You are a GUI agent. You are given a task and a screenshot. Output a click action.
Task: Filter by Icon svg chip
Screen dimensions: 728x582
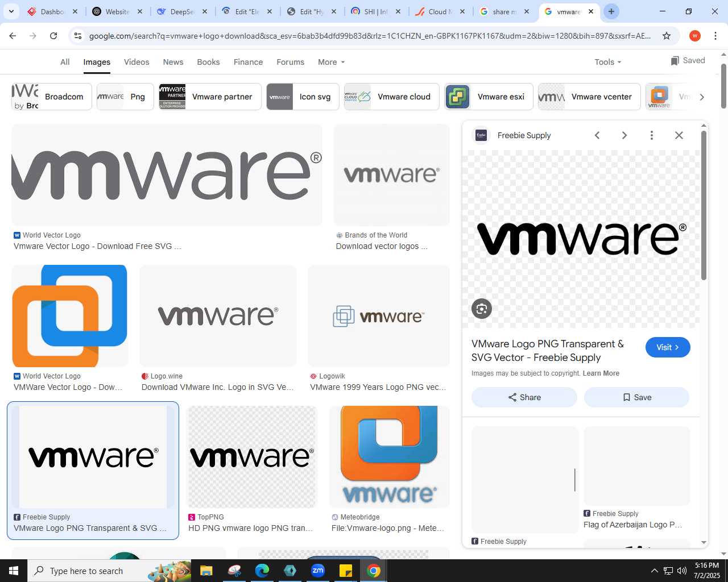[x=303, y=97]
